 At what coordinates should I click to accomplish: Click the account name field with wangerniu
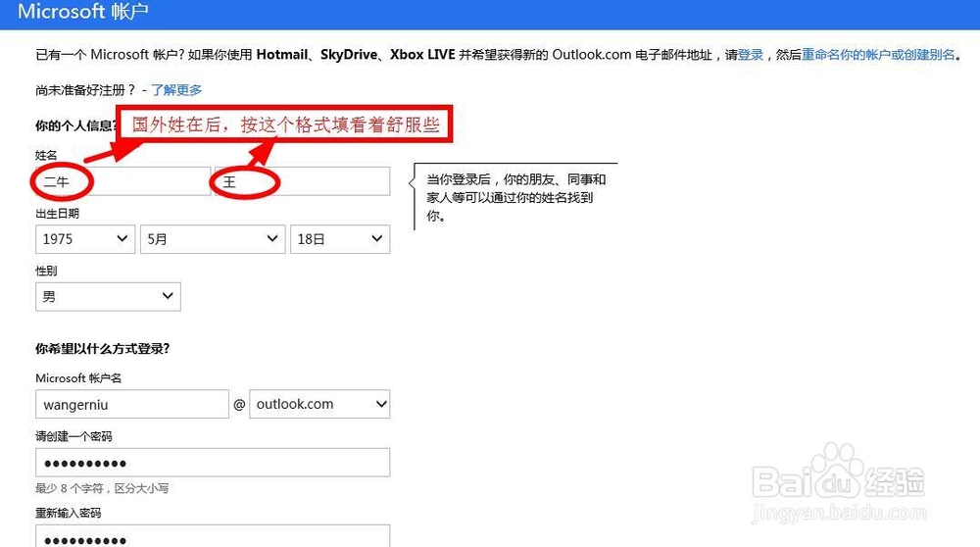pyautogui.click(x=132, y=405)
